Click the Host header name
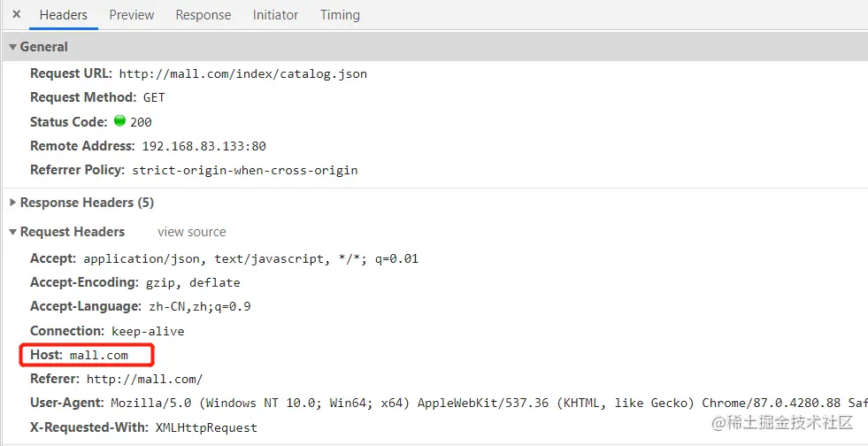 (x=47, y=355)
